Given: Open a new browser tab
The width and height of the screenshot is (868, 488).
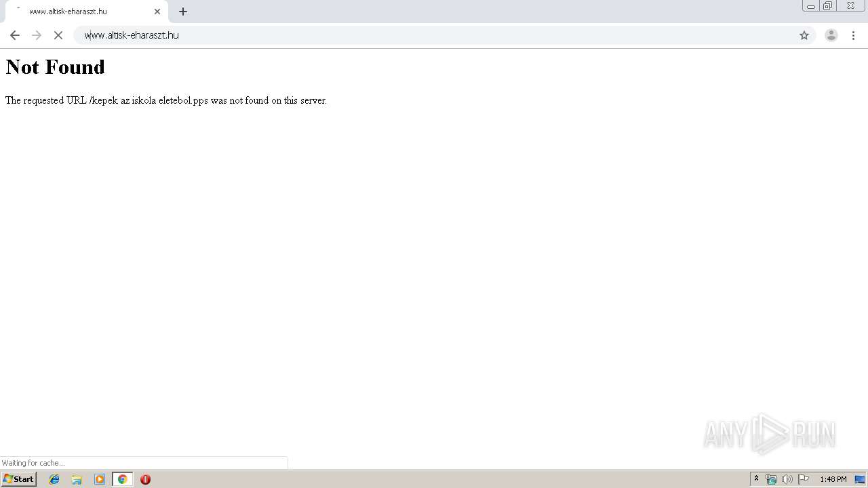Looking at the screenshot, I should [183, 12].
